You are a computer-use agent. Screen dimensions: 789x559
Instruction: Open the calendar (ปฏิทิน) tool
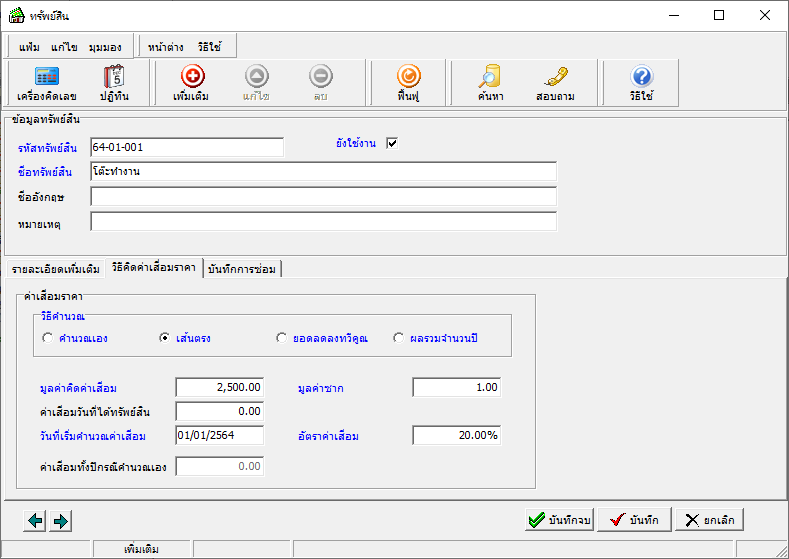coord(113,82)
